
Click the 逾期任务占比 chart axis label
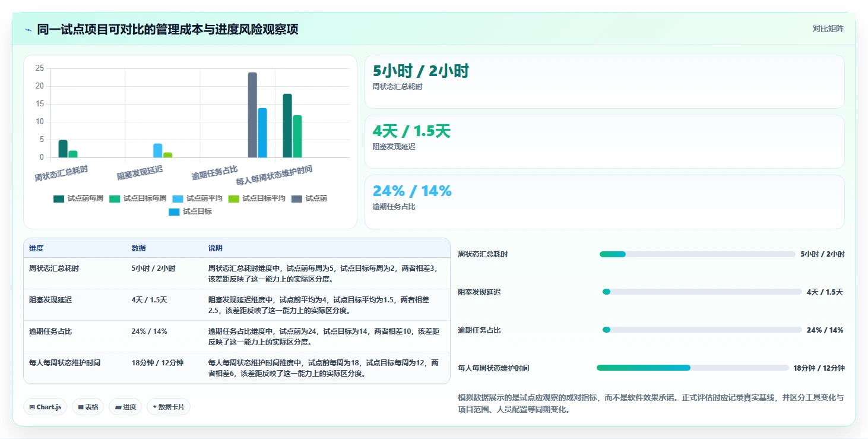click(214, 173)
